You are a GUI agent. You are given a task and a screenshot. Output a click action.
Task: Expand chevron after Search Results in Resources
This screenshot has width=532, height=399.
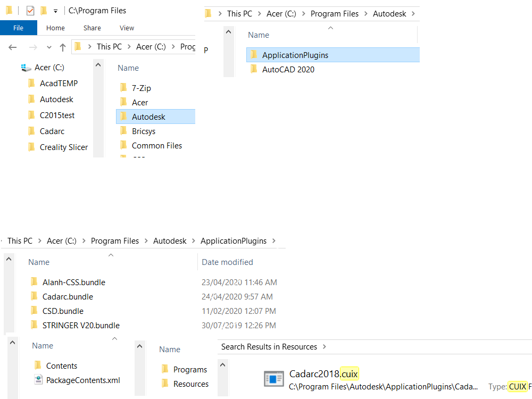tap(325, 347)
